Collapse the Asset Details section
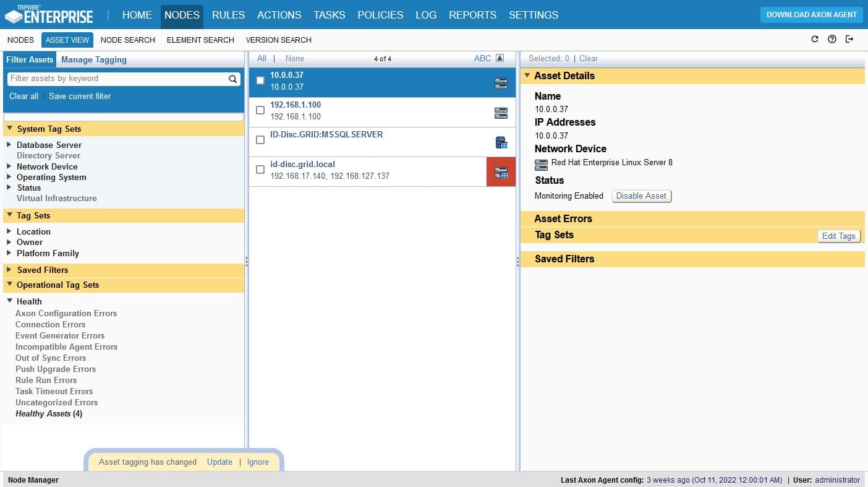This screenshot has width=868, height=487. tap(527, 75)
